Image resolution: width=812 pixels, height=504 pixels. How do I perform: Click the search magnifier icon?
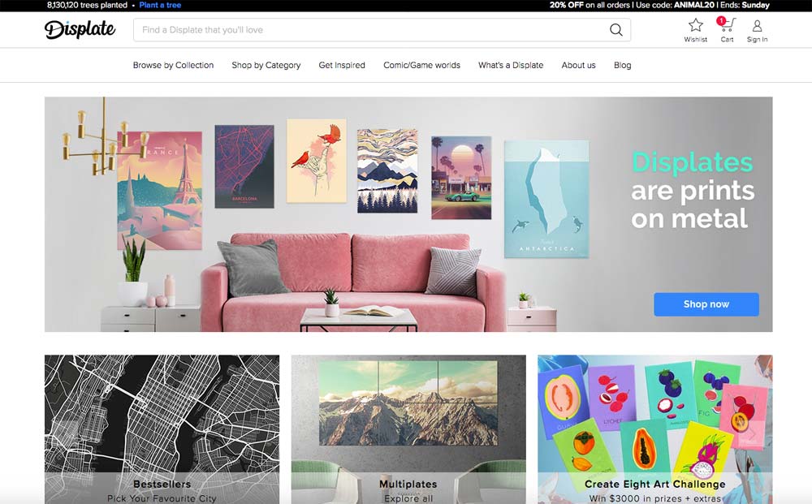coord(615,30)
